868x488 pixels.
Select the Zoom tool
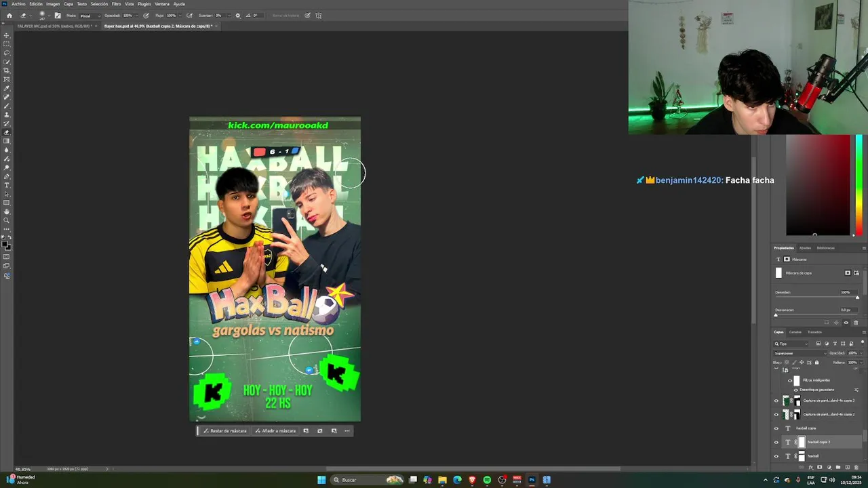(7, 220)
